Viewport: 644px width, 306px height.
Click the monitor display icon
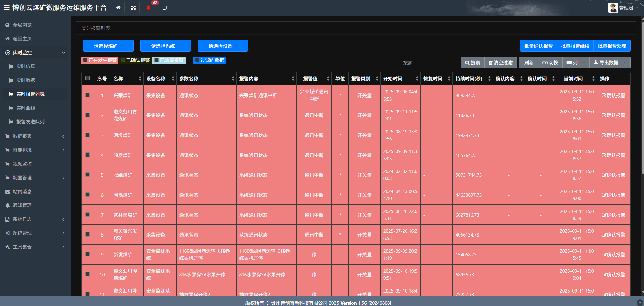(x=164, y=8)
